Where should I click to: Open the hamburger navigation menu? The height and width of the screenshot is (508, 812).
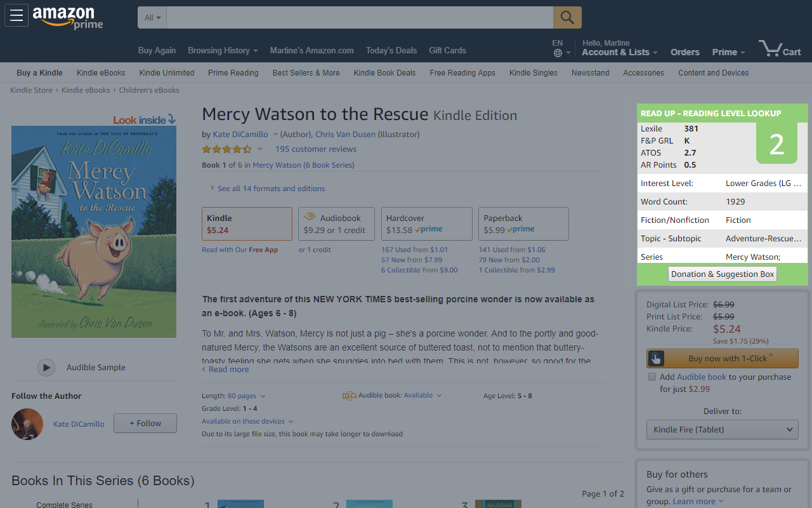coord(16,15)
